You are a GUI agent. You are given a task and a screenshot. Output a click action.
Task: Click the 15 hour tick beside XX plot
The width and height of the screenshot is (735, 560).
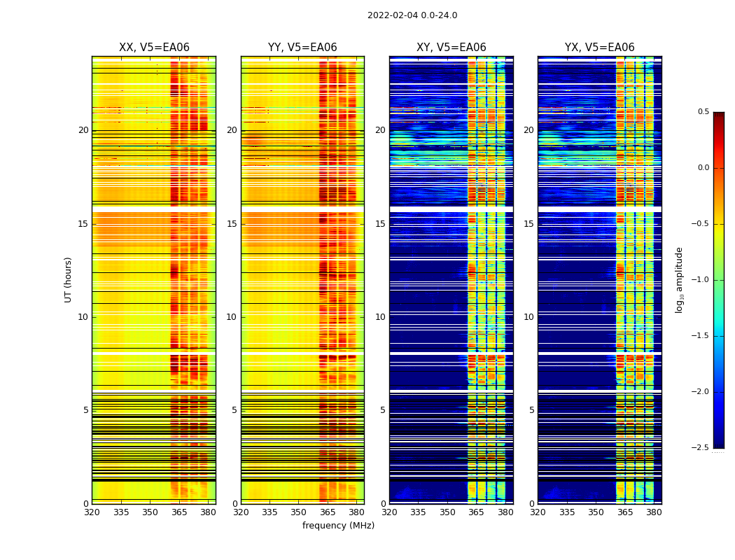[x=83, y=224]
